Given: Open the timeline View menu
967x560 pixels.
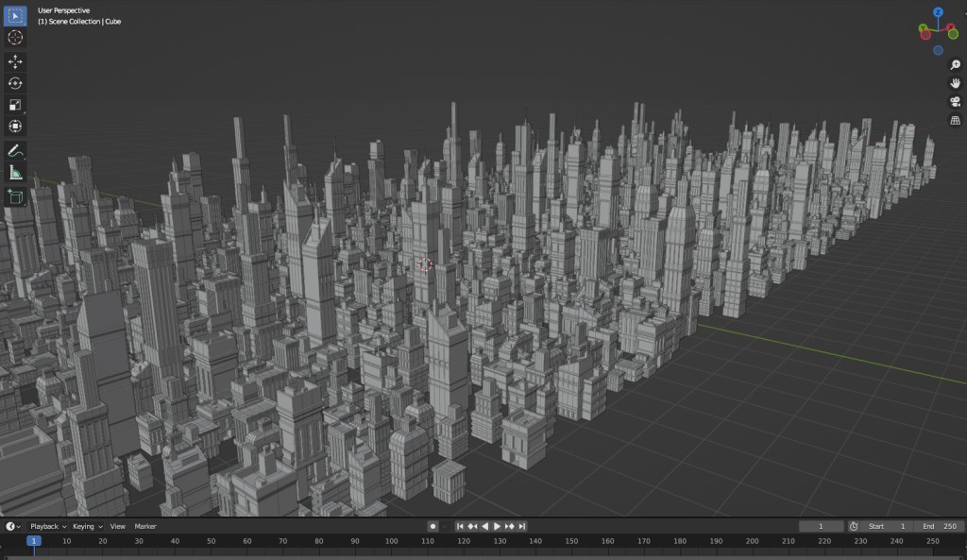Looking at the screenshot, I should (x=117, y=526).
